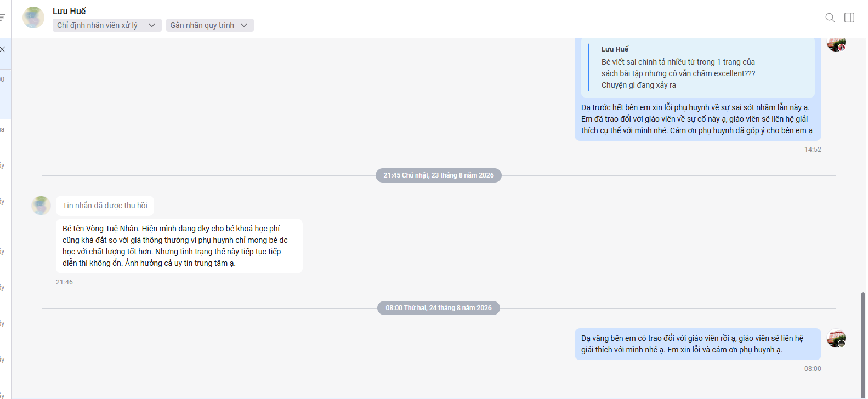Screen dimensions: 868x399
Task: Close the left panel with X icon
Action: [3, 49]
